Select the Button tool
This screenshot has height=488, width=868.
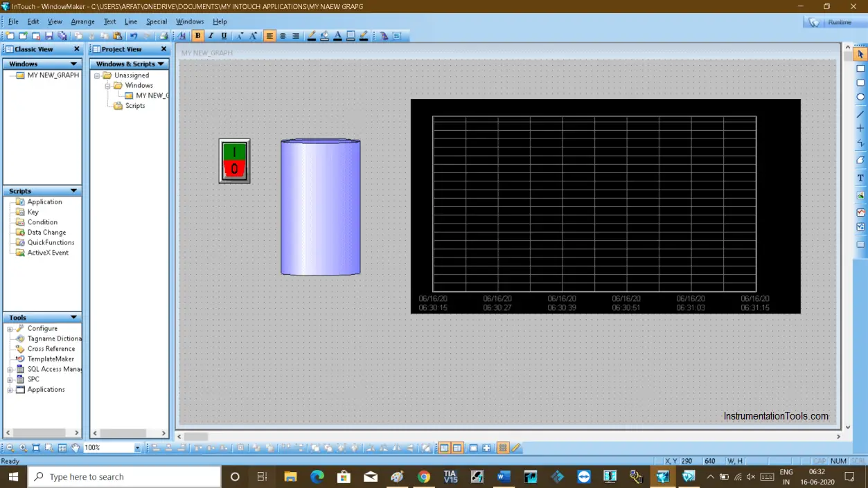(x=860, y=244)
